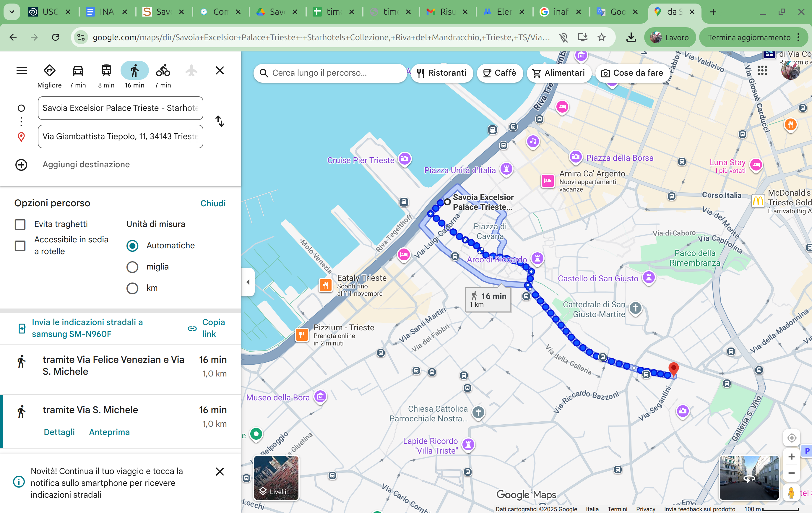Filter by Ristoranti along route
Image resolution: width=812 pixels, height=513 pixels.
(442, 73)
